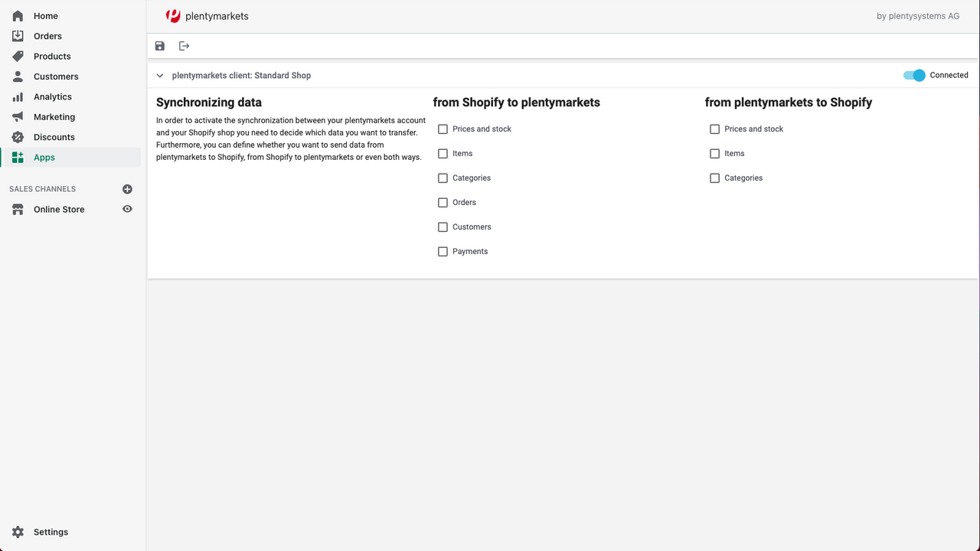Click the Products icon
Screen dimensions: 980x551
pos(18,56)
